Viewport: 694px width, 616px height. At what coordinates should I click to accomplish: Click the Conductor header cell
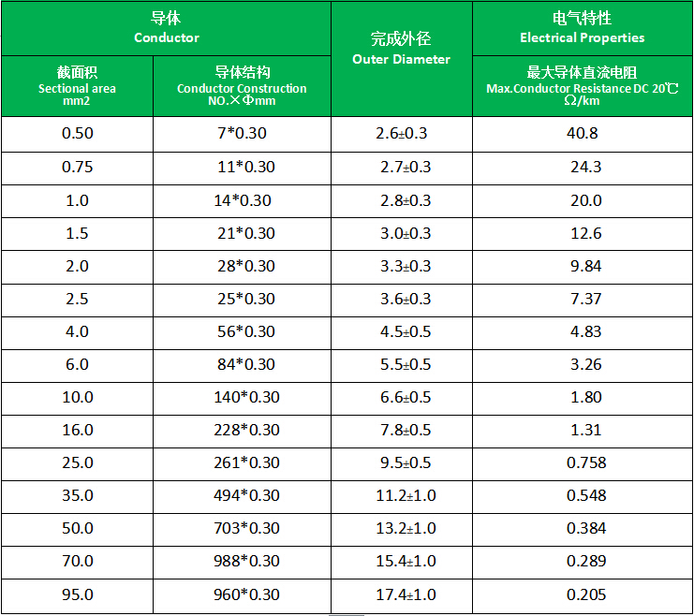(167, 28)
